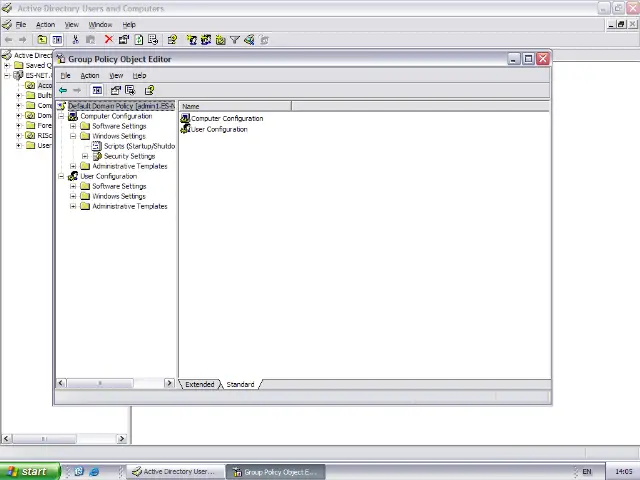Click right arrow of policy tree horizontal scrollbar
The image size is (640, 480).
[x=169, y=383]
